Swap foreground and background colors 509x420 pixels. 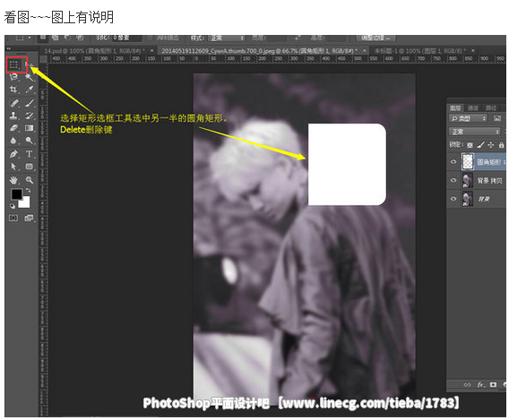[29, 190]
